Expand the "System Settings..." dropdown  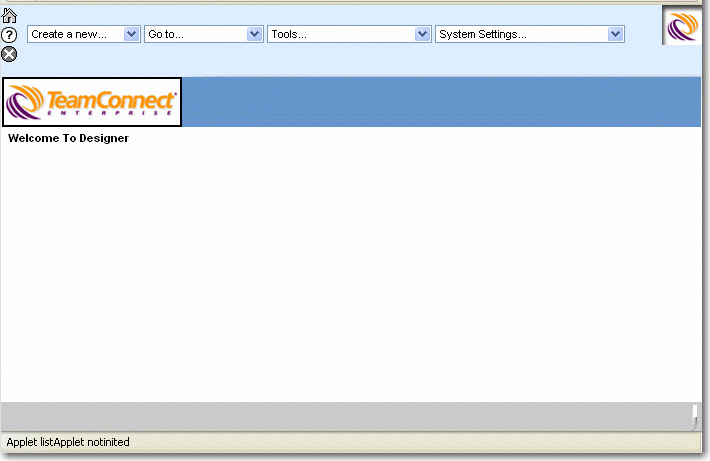click(x=530, y=34)
